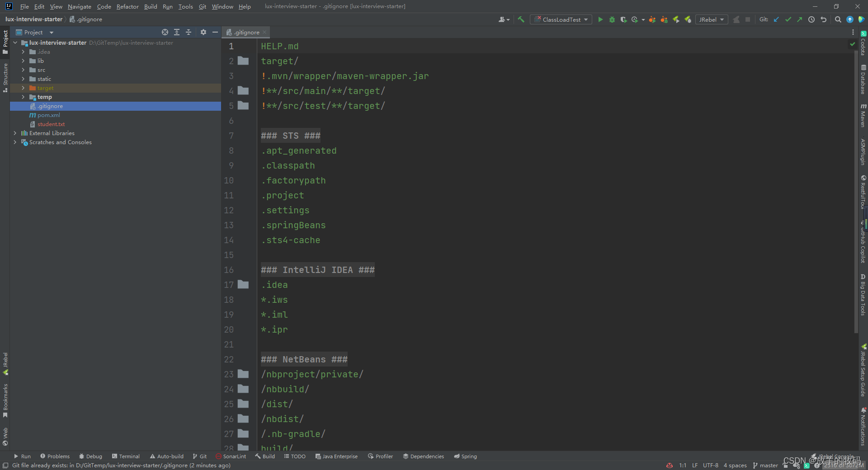The height and width of the screenshot is (470, 868).
Task: Show Git history with the clock icon
Action: (811, 19)
